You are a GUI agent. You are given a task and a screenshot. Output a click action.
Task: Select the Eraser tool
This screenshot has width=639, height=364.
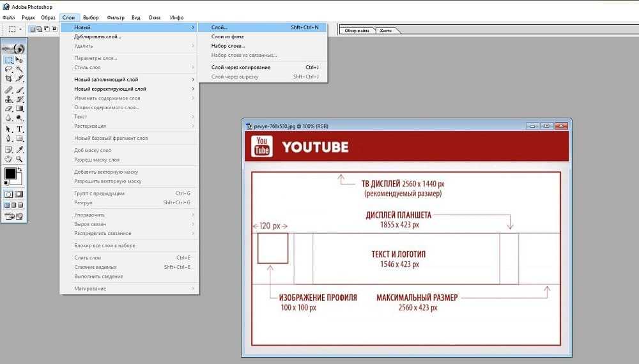click(9, 109)
